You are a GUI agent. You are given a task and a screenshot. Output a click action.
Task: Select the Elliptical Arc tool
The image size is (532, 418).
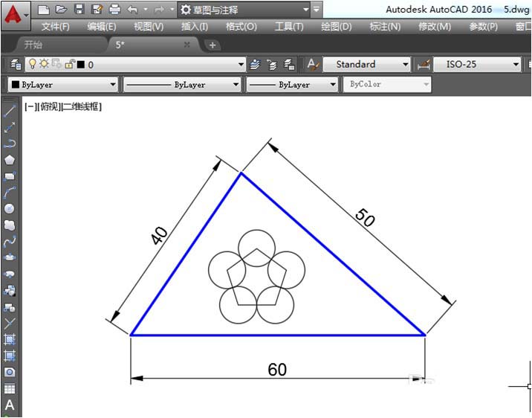pos(10,274)
